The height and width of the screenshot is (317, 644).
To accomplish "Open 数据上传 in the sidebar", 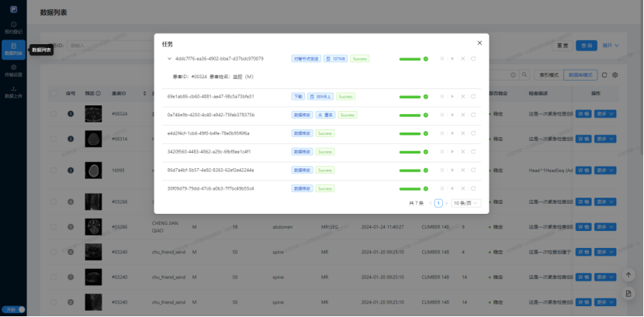I will [x=12, y=92].
